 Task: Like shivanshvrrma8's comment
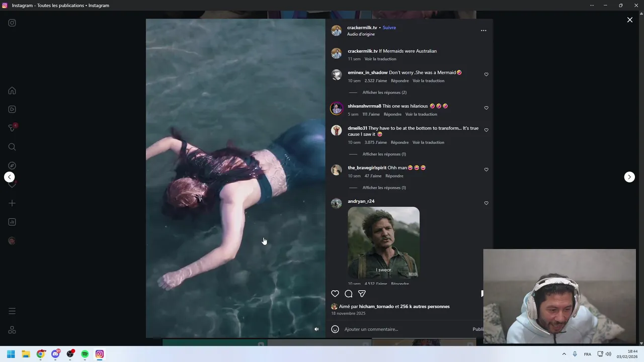pos(486,108)
